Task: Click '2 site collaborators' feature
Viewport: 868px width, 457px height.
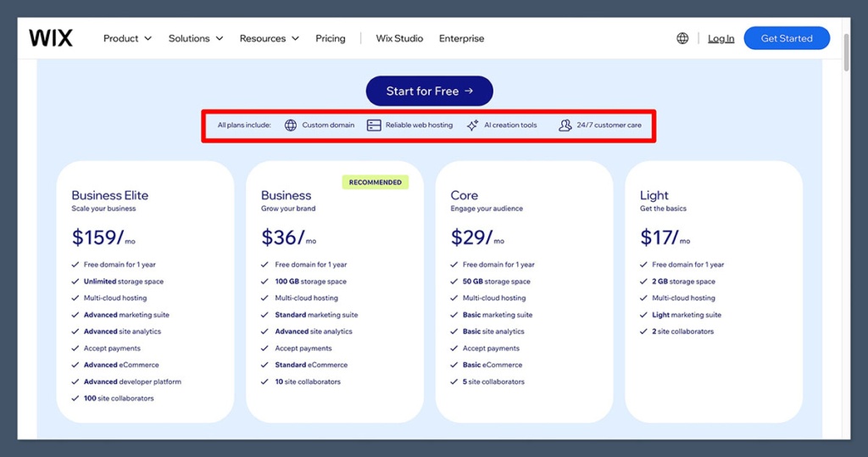Action: coord(682,332)
